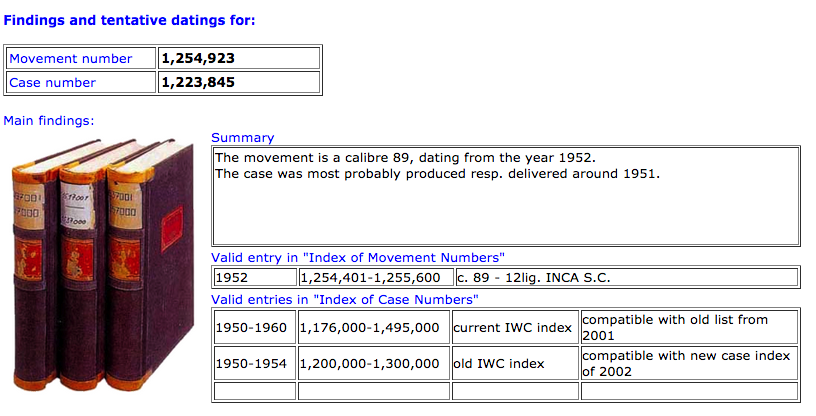Click the case number value 1,223,845
This screenshot has width=816, height=416.
point(198,83)
